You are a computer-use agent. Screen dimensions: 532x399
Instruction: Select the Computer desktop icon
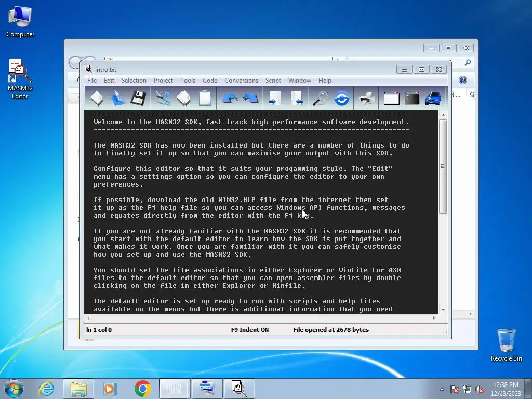tap(20, 22)
